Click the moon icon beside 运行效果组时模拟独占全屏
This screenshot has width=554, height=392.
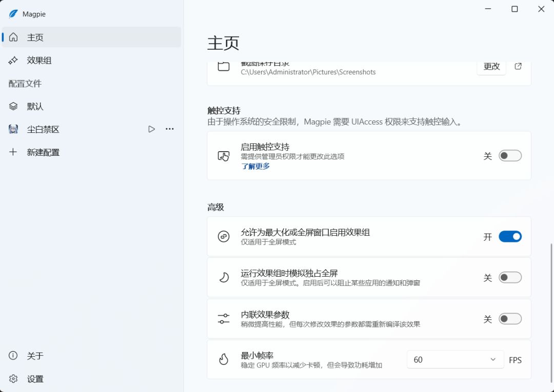point(224,277)
